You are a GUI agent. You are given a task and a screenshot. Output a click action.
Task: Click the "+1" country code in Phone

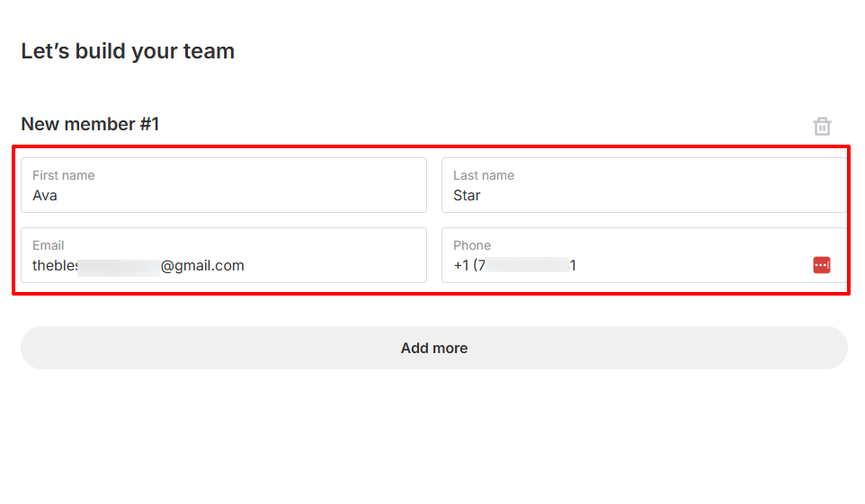[x=461, y=265]
